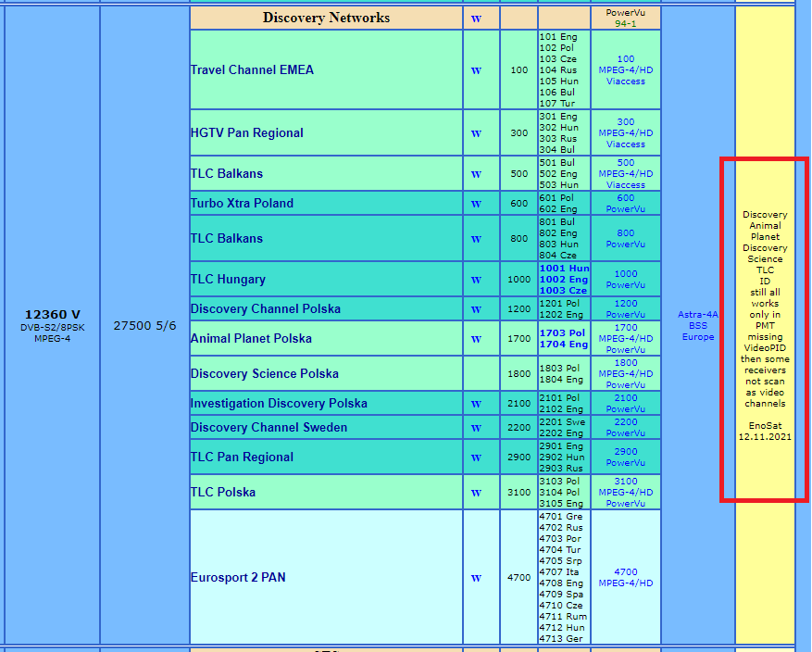
Task: Click the 500 MPEG-4/HD Viaccess entry
Action: click(x=626, y=173)
